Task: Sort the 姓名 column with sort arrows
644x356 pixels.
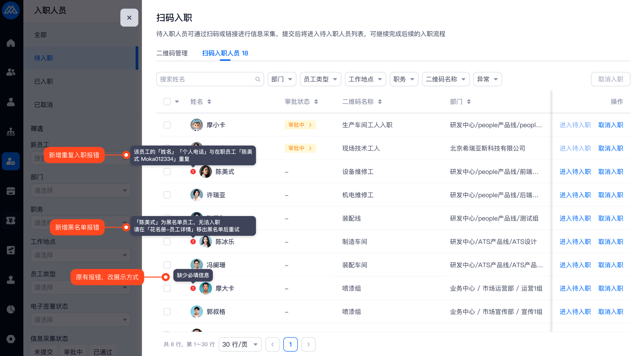Action: coord(209,102)
